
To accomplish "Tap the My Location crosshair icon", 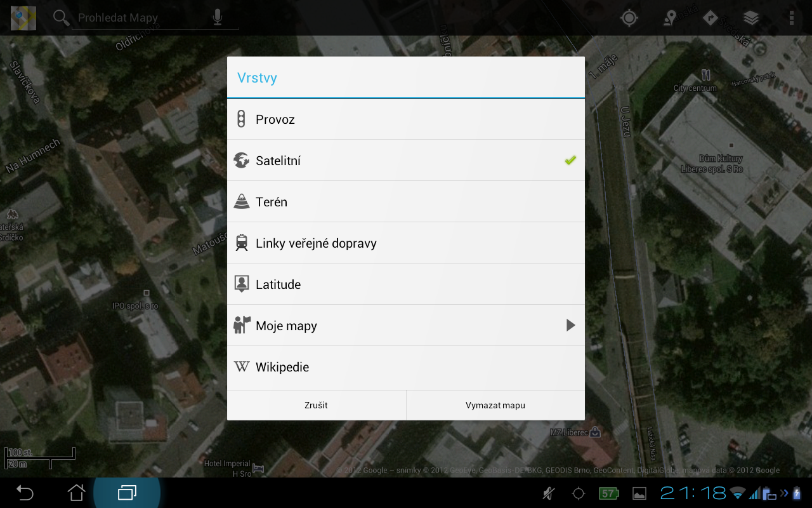I will coord(629,18).
